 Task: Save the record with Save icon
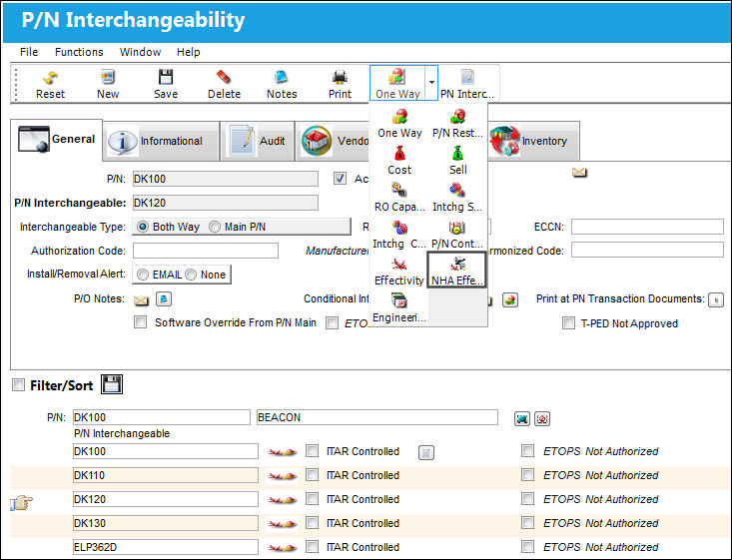coord(166,84)
